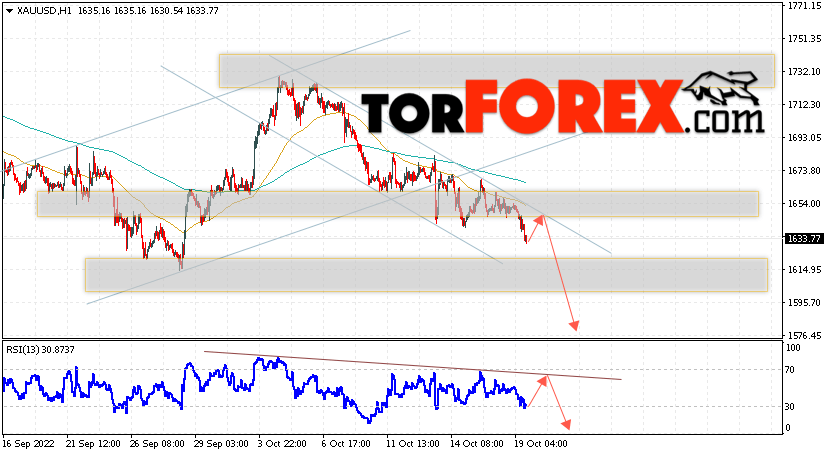Screen dimensions: 828x455
Task: Click the 14 Oct 08:00 time label
Action: 477,444
